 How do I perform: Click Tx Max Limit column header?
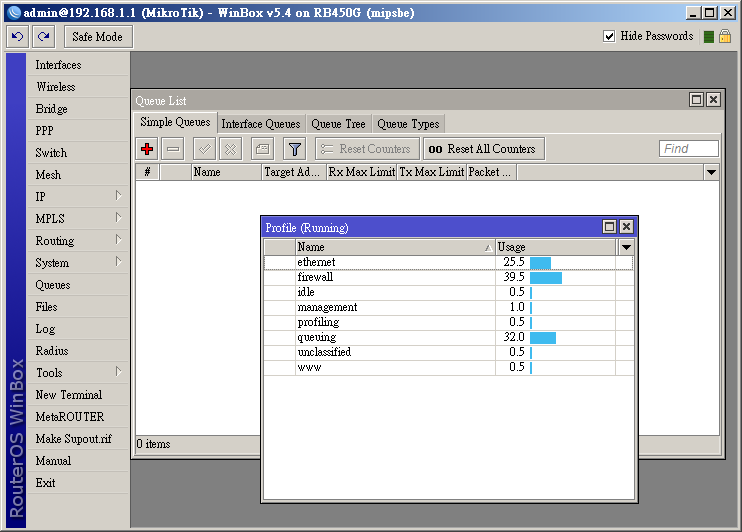pyautogui.click(x=432, y=172)
